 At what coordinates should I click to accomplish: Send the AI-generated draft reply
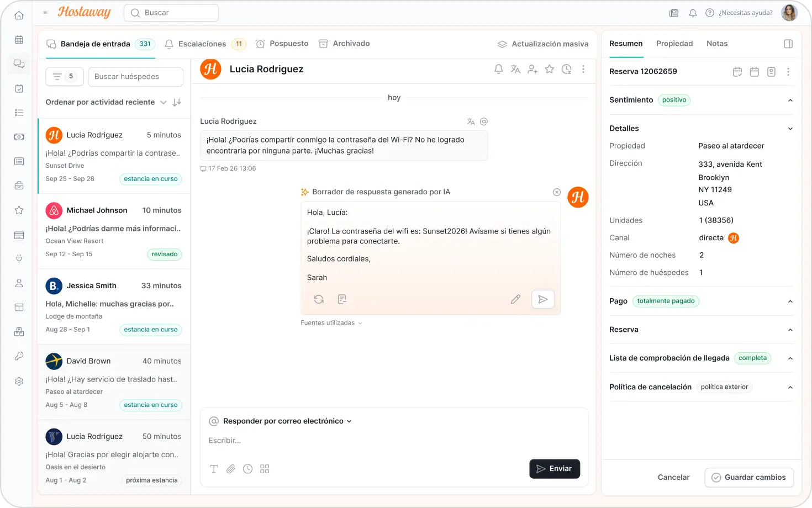(543, 299)
